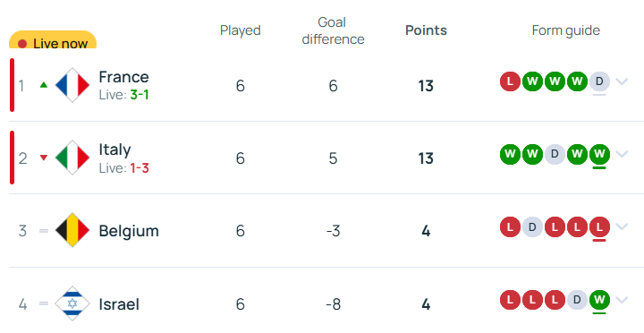Click France's first form result, the red L
This screenshot has height=333, width=644.
pyautogui.click(x=510, y=81)
